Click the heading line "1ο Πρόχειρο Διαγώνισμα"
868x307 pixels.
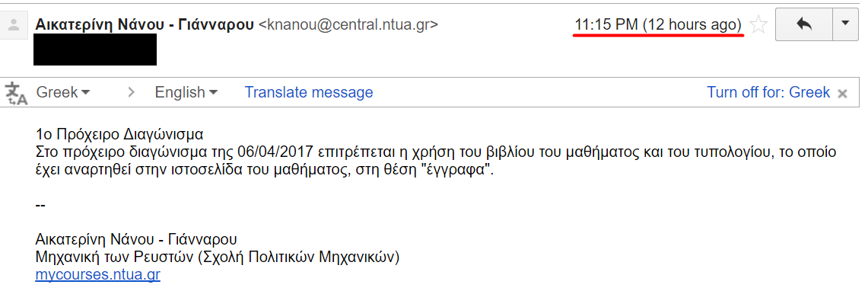point(120,136)
